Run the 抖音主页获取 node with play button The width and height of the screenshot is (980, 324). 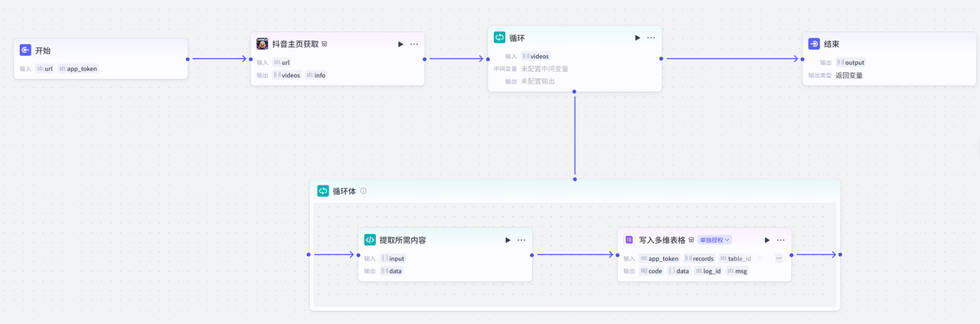click(400, 44)
